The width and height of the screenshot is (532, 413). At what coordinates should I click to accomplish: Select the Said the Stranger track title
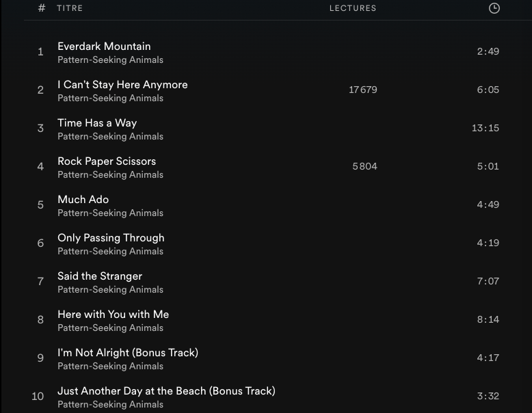(100, 276)
